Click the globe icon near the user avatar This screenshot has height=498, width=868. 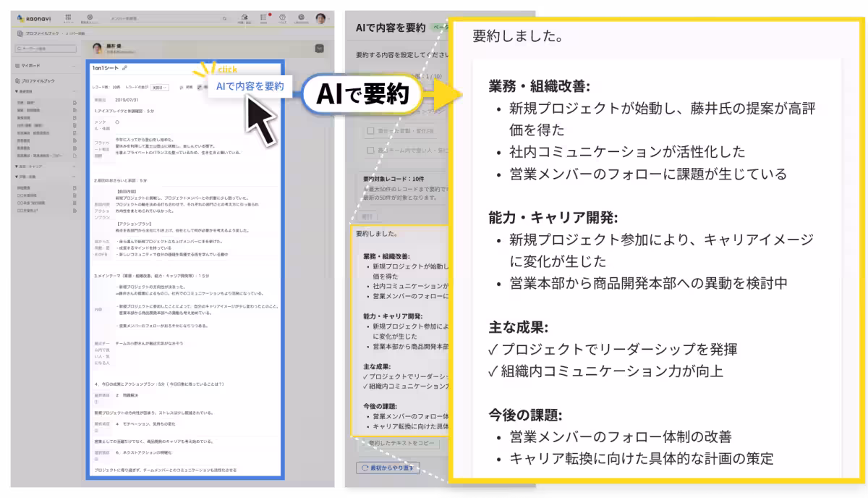pos(301,18)
